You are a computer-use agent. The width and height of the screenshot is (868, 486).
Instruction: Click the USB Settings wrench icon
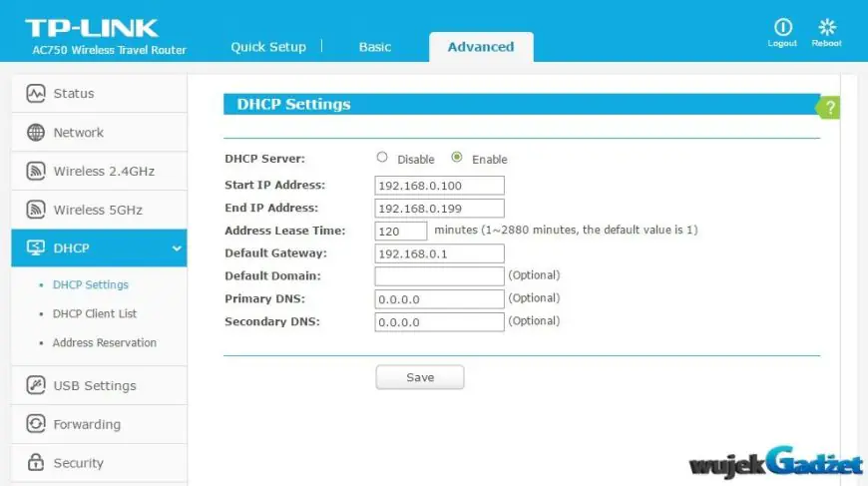(x=36, y=385)
